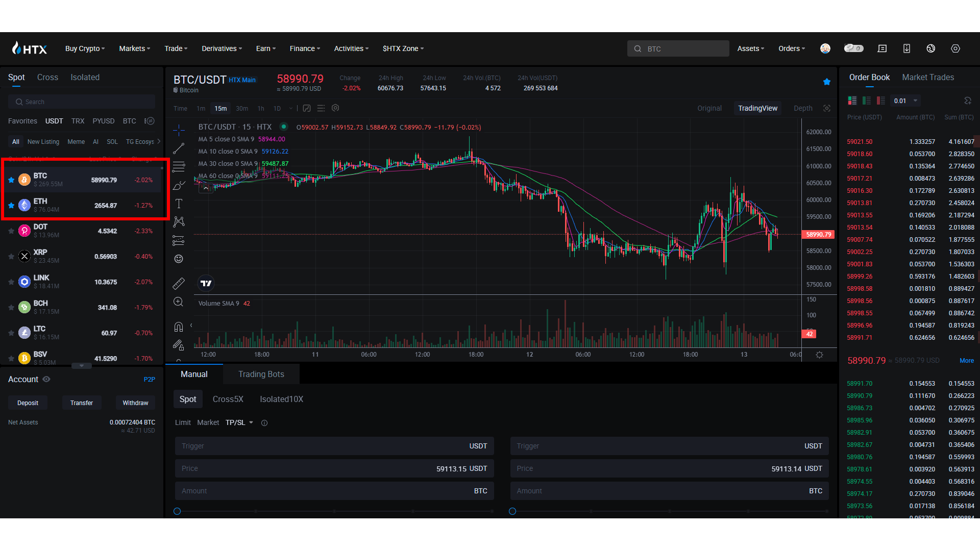Image resolution: width=980 pixels, height=551 pixels.
Task: Open the Orders dropdown
Action: point(792,48)
